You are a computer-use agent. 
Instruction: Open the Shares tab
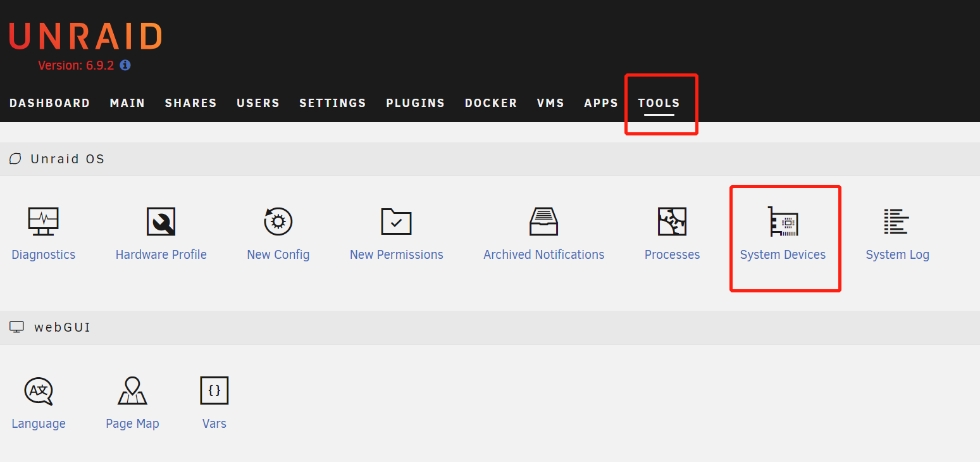point(190,103)
